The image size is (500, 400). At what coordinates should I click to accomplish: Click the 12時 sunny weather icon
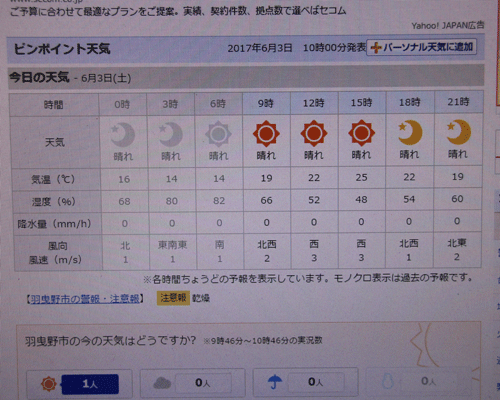point(314,134)
